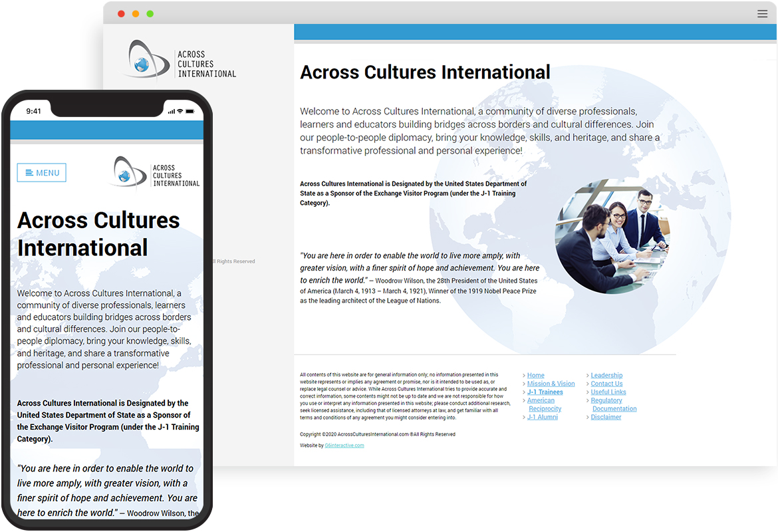Open the Useful Links footer link
The width and height of the screenshot is (778, 532).
608,392
